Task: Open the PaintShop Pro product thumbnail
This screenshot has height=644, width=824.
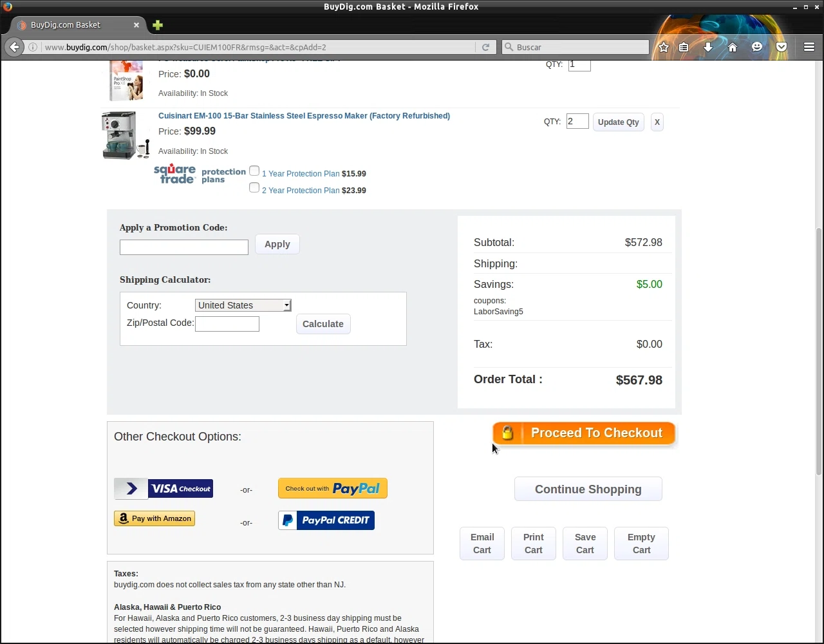Action: 126,80
